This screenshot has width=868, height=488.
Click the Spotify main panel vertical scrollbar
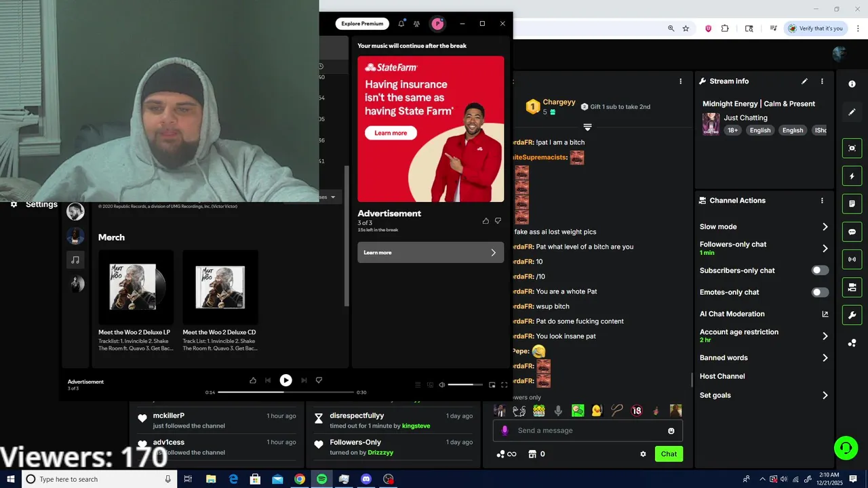pyautogui.click(x=347, y=235)
